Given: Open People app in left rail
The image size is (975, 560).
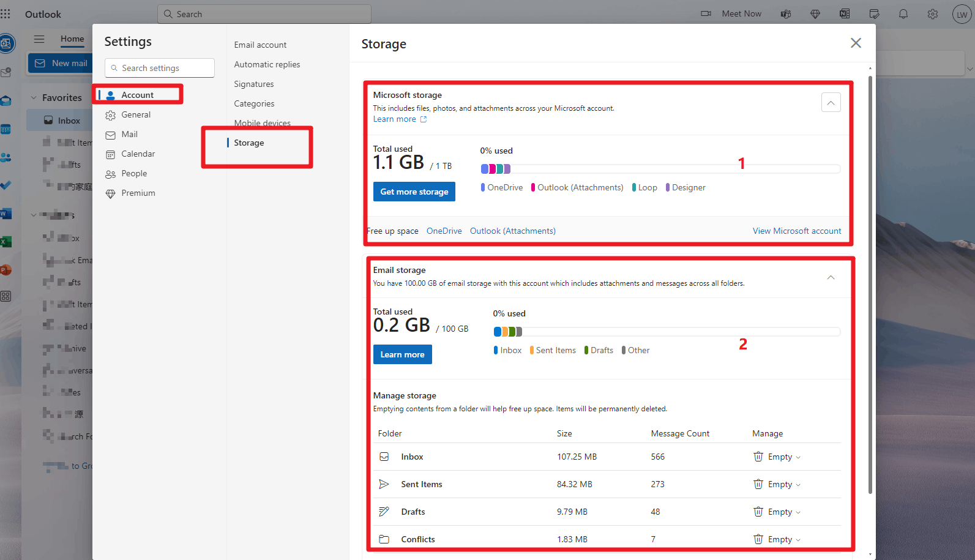Looking at the screenshot, I should [x=6, y=157].
